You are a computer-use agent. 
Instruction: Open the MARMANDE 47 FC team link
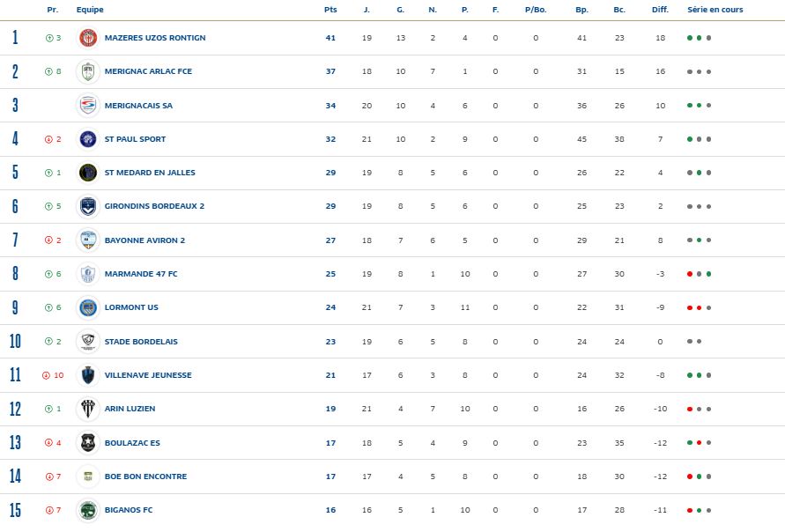(141, 274)
